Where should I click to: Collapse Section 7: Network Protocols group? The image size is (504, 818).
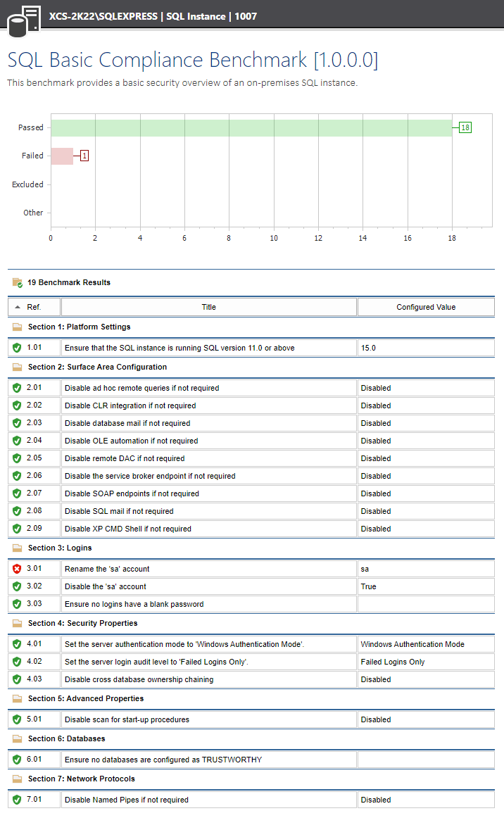tap(82, 779)
